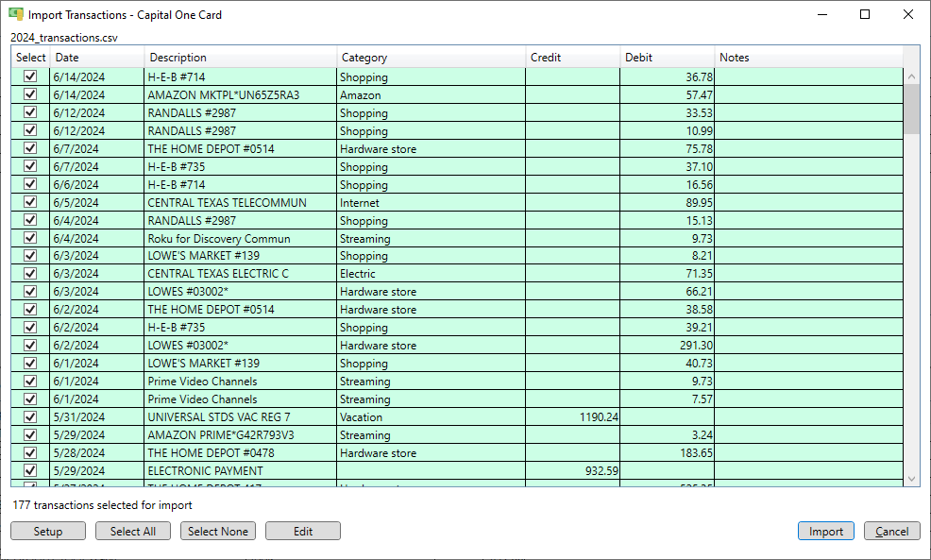Click the Debit column header
The image size is (931, 560).
[x=668, y=58]
